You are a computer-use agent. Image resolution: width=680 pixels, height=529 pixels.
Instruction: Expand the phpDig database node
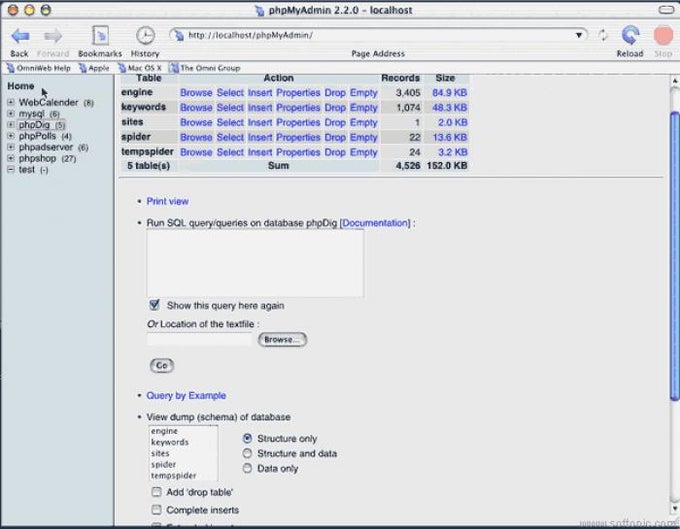(11, 125)
